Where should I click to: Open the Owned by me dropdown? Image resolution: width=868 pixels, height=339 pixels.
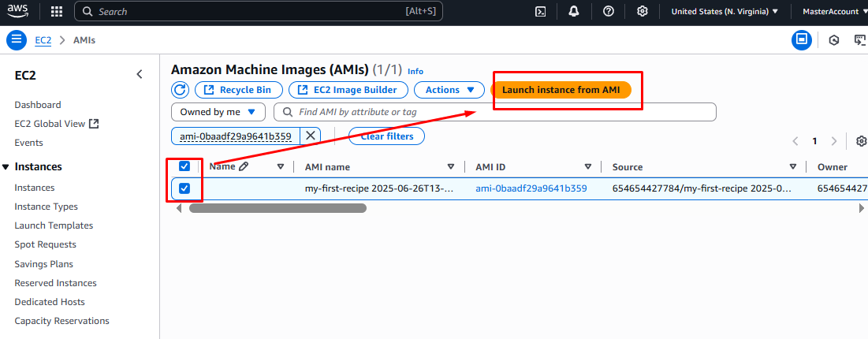pyautogui.click(x=218, y=112)
